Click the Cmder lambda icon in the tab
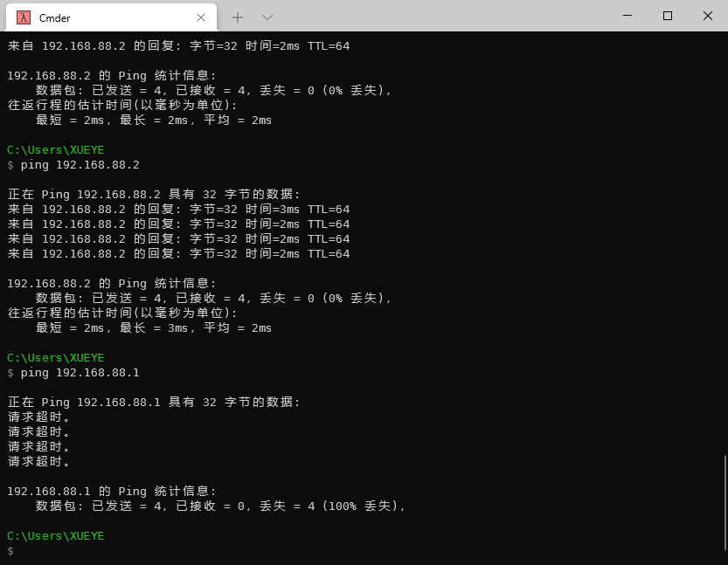The height and width of the screenshot is (565, 728). (x=24, y=17)
